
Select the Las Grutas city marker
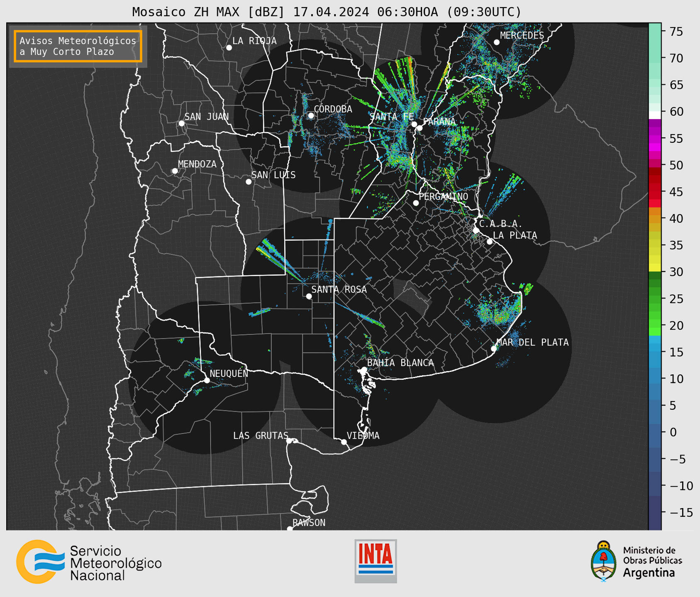[289, 441]
